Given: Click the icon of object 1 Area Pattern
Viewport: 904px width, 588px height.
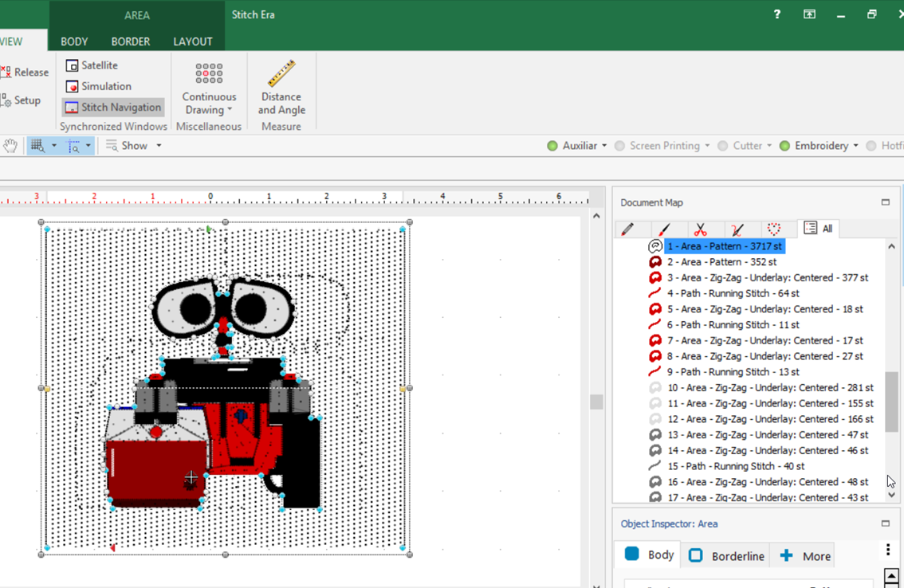Looking at the screenshot, I should (x=655, y=246).
